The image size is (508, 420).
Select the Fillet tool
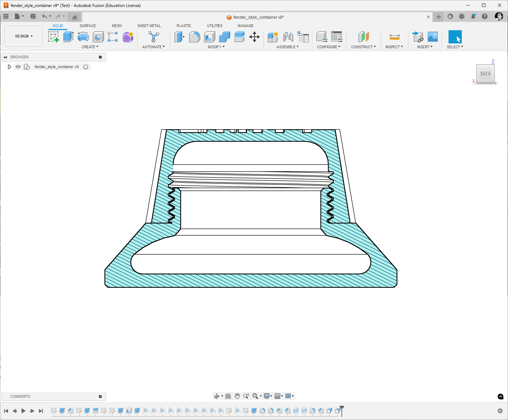coord(194,36)
